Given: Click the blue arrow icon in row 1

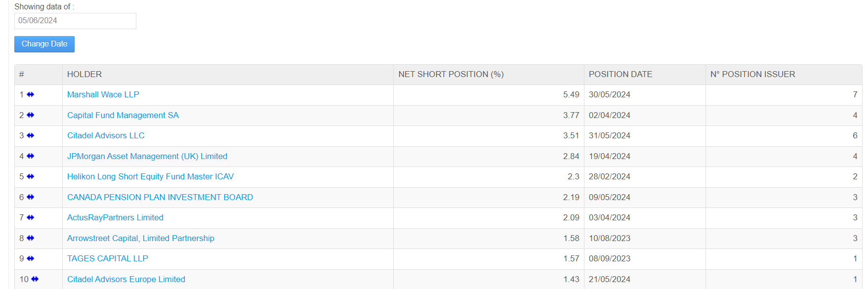Looking at the screenshot, I should (x=31, y=94).
